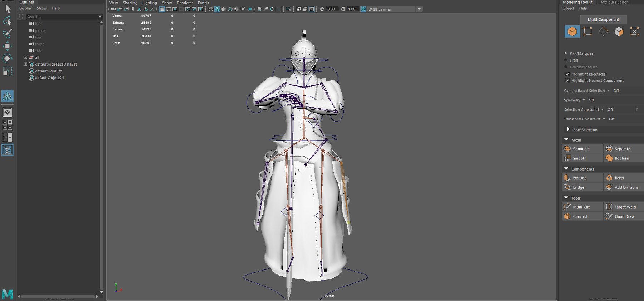Toggle view transform color management icon
Image resolution: width=644 pixels, height=301 pixels.
tap(364, 9)
